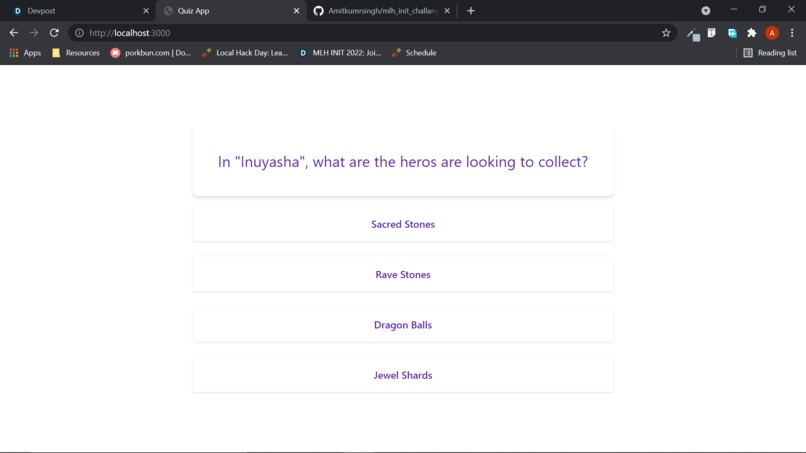Close the Devpost tab
Image resolution: width=806 pixels, height=453 pixels.
coord(146,11)
